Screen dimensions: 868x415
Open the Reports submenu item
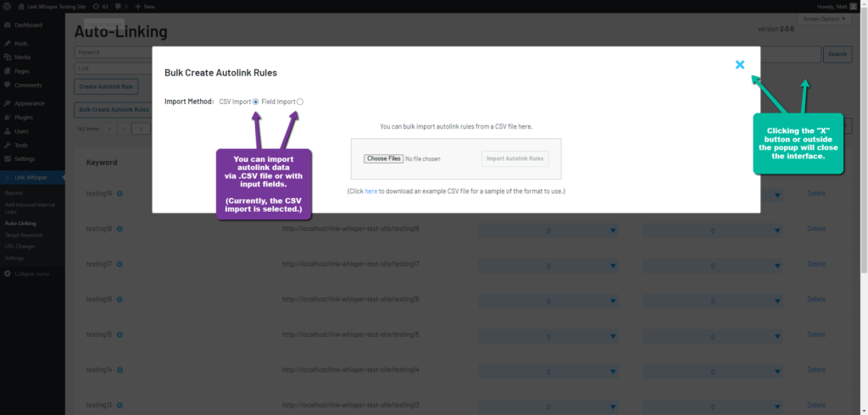pos(14,193)
